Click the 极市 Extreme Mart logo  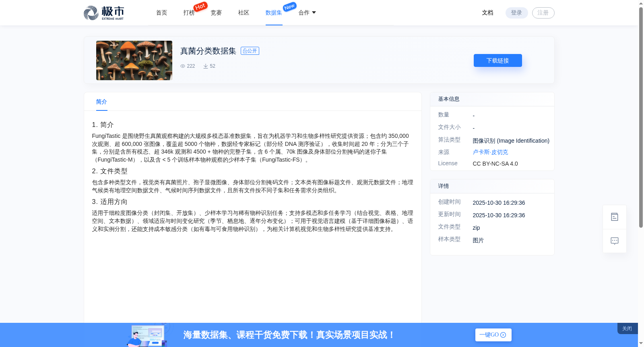point(104,13)
